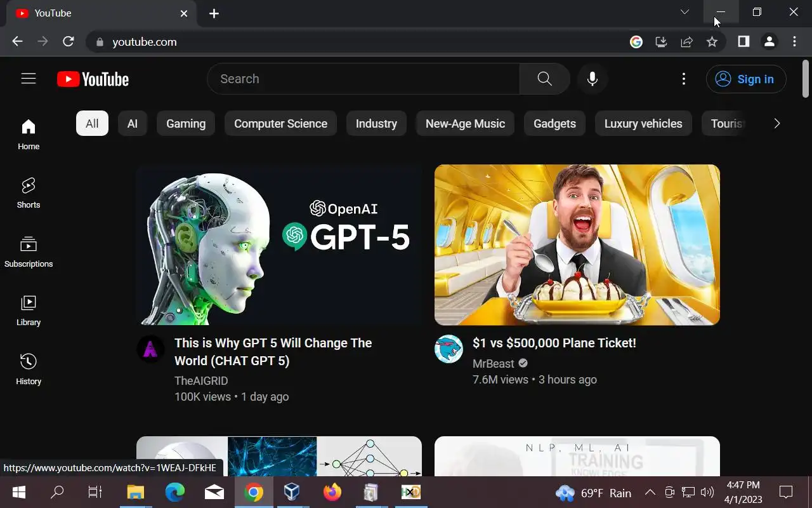The image size is (812, 508).
Task: Open Mail app from taskbar
Action: 214,492
